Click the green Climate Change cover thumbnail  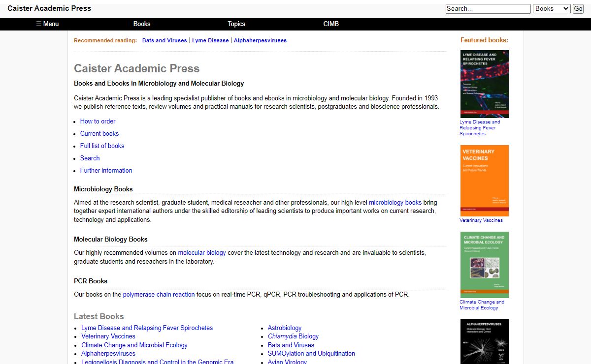pyautogui.click(x=485, y=265)
